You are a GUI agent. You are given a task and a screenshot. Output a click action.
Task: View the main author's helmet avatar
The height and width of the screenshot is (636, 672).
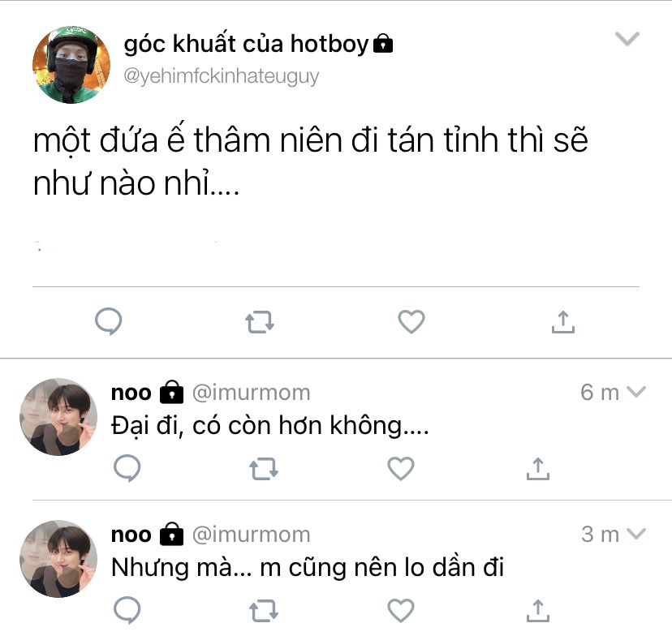point(71,65)
